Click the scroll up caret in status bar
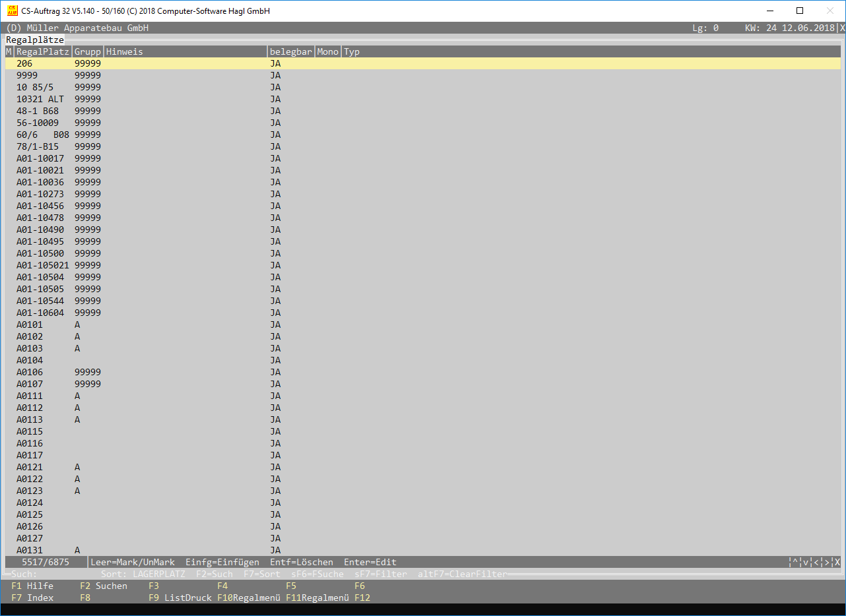The height and width of the screenshot is (616, 846). 795,563
